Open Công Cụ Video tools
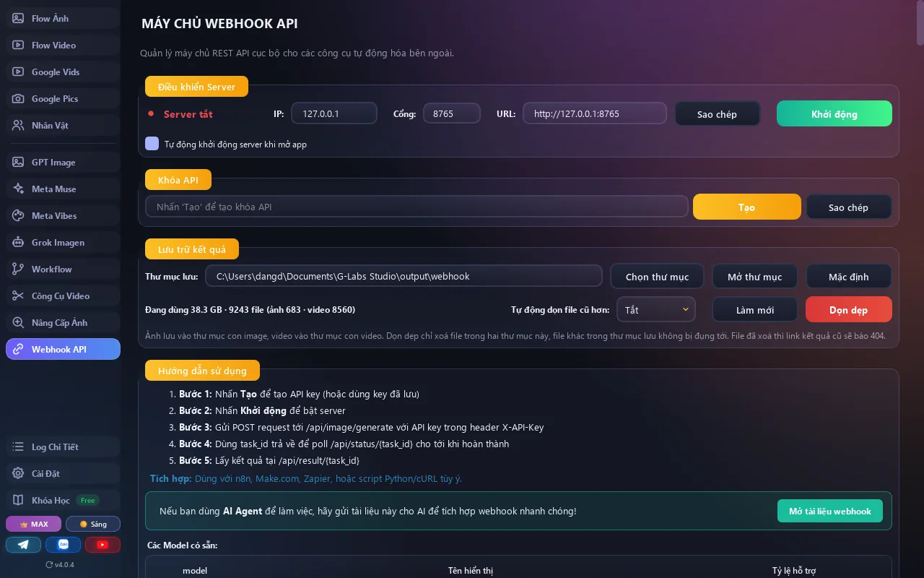The width and height of the screenshot is (924, 578). [x=63, y=296]
